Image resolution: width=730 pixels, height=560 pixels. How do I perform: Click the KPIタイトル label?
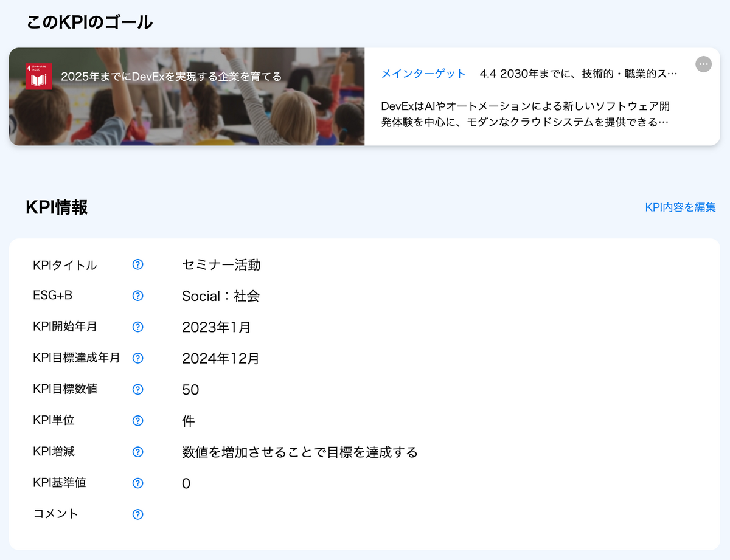point(65,265)
